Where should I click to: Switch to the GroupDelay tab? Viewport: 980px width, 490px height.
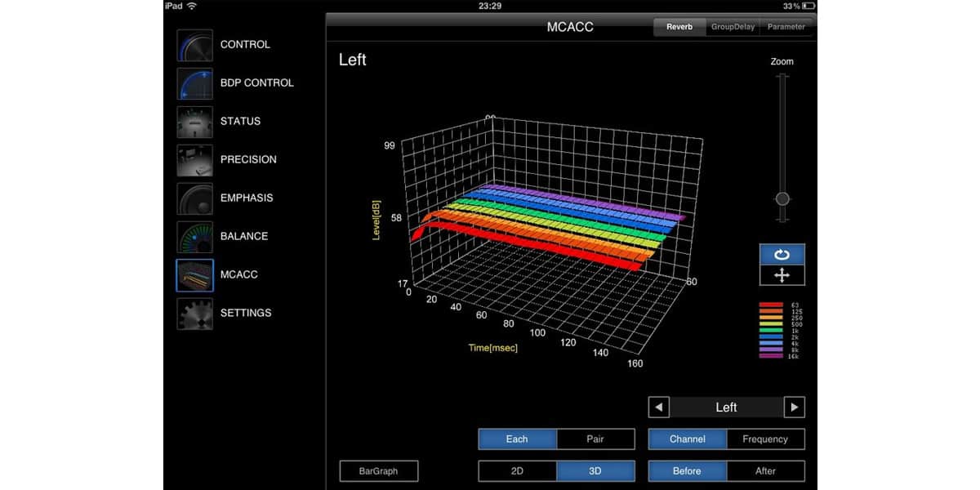(x=733, y=27)
